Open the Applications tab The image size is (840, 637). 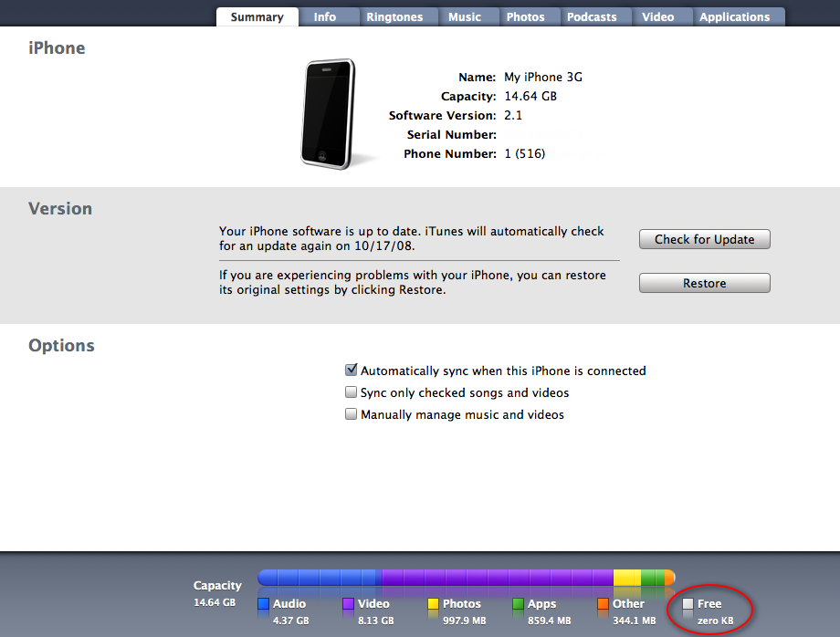click(734, 16)
